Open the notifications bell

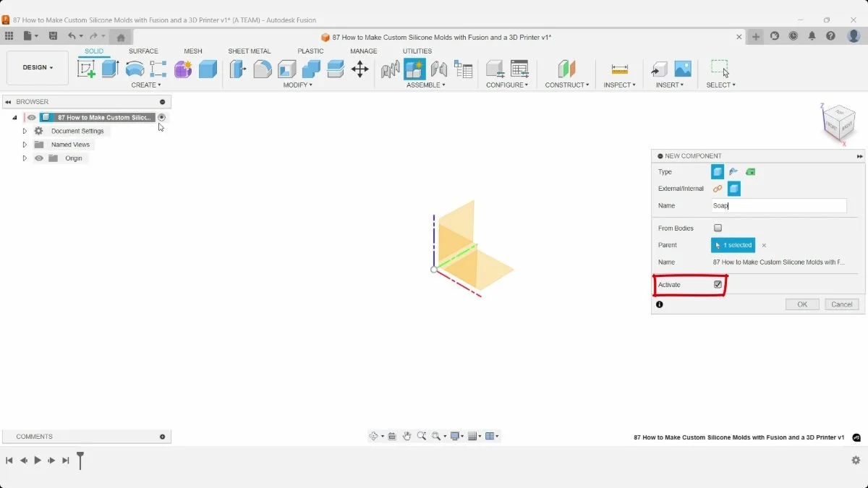[812, 35]
